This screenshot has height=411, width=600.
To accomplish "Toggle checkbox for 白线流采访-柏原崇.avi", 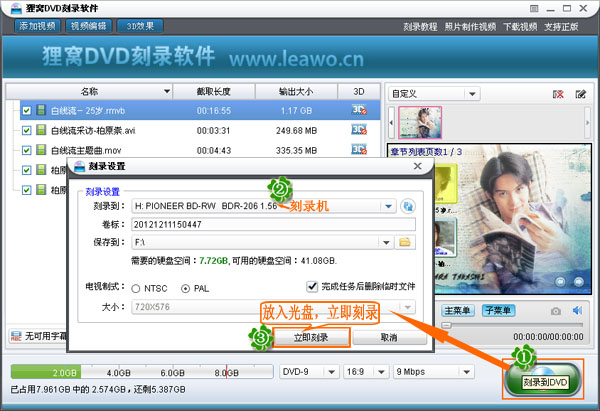I will [x=26, y=130].
